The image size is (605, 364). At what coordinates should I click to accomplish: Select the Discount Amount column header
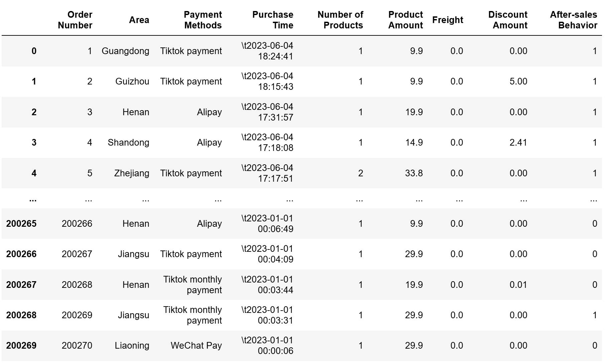508,20
